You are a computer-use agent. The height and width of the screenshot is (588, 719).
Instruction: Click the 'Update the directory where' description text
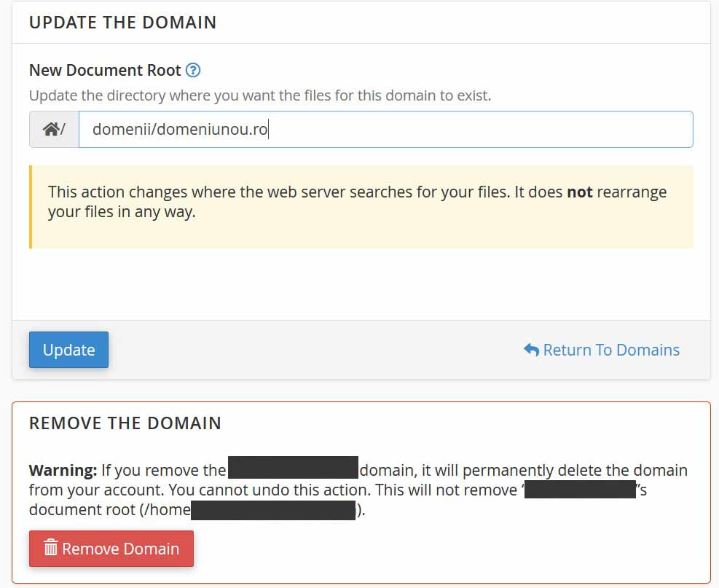[x=260, y=95]
